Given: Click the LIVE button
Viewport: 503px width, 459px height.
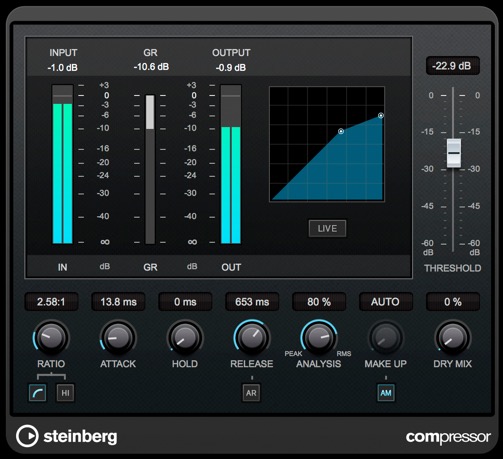Looking at the screenshot, I should (327, 228).
